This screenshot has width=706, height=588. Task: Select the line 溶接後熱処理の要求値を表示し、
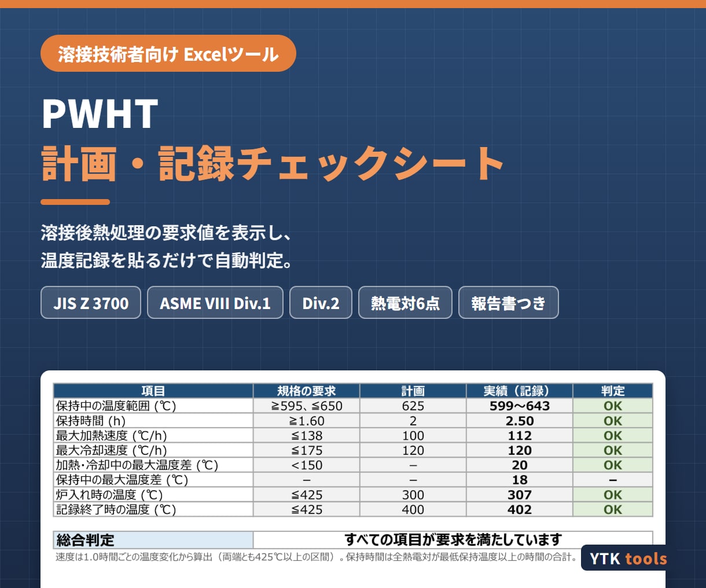click(x=167, y=233)
